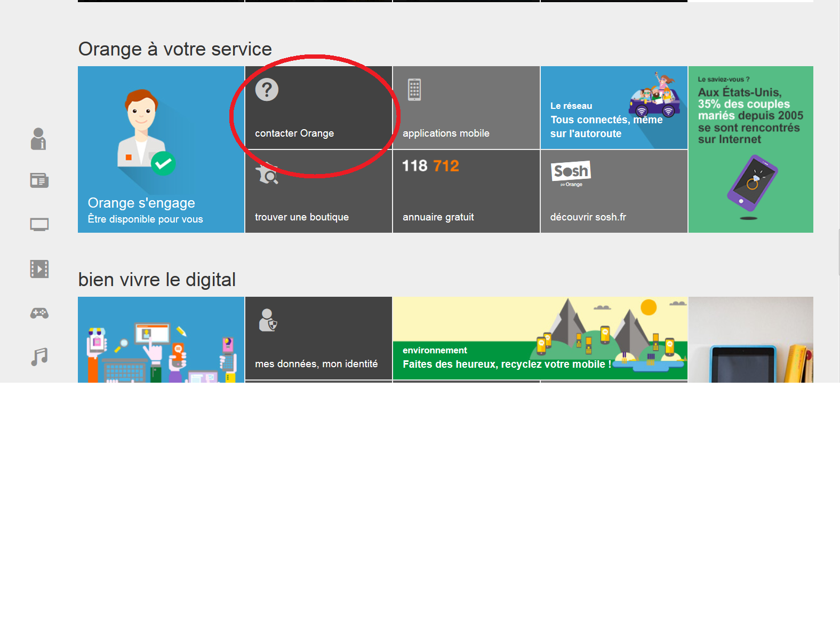Click the mobile phone applications icon

[x=414, y=90]
